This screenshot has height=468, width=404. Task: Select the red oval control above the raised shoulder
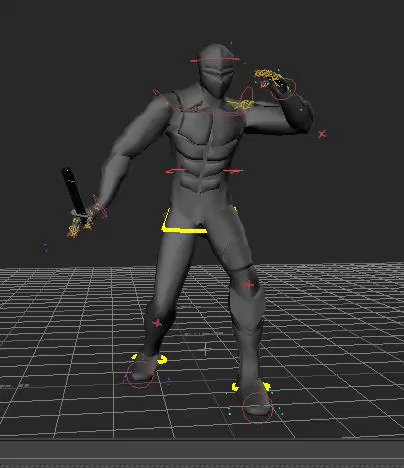tap(247, 94)
